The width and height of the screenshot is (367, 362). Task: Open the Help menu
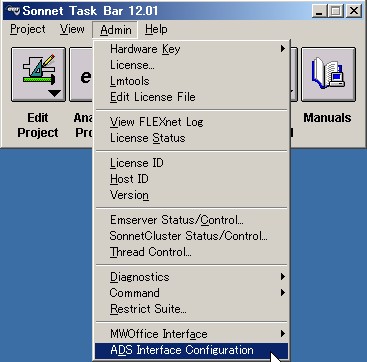(x=156, y=29)
